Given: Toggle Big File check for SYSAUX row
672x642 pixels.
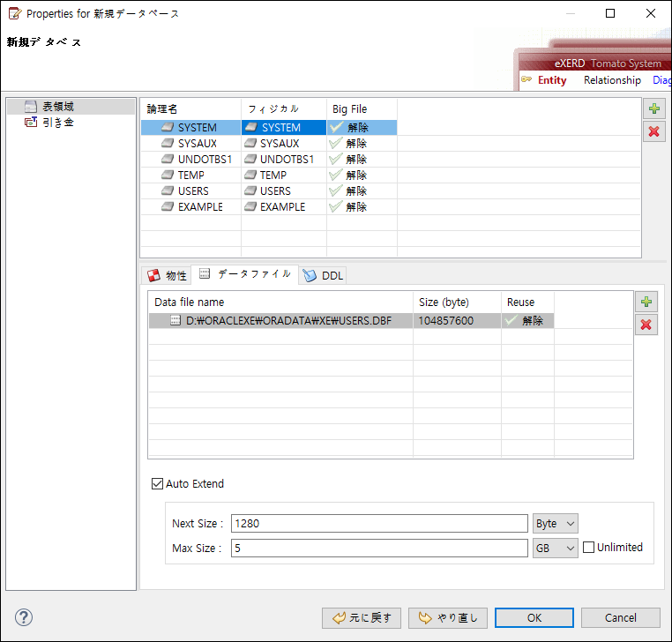Looking at the screenshot, I should point(336,143).
